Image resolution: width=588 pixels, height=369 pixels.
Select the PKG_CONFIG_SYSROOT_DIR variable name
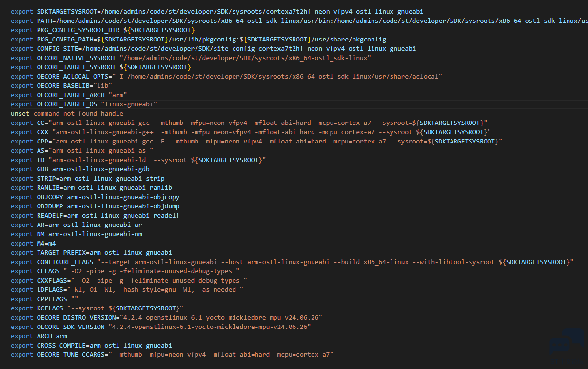point(79,30)
